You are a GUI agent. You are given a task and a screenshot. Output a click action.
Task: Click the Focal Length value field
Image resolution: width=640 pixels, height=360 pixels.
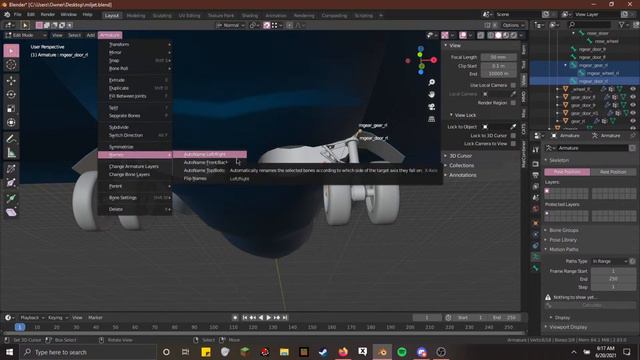(498, 57)
